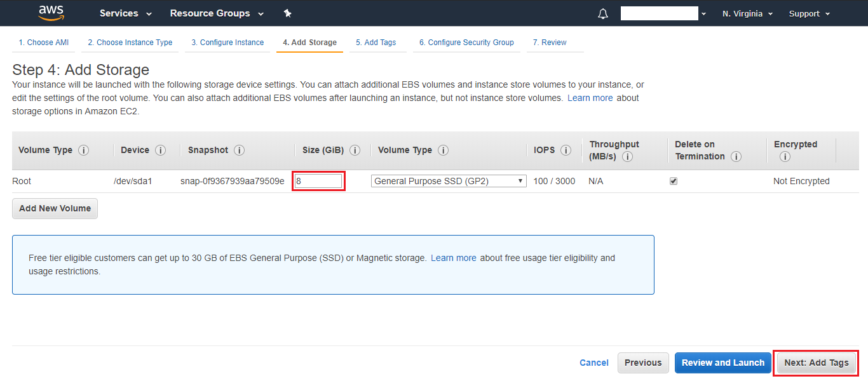Click info icon next to IOPS header
This screenshot has width=868, height=381.
click(566, 150)
